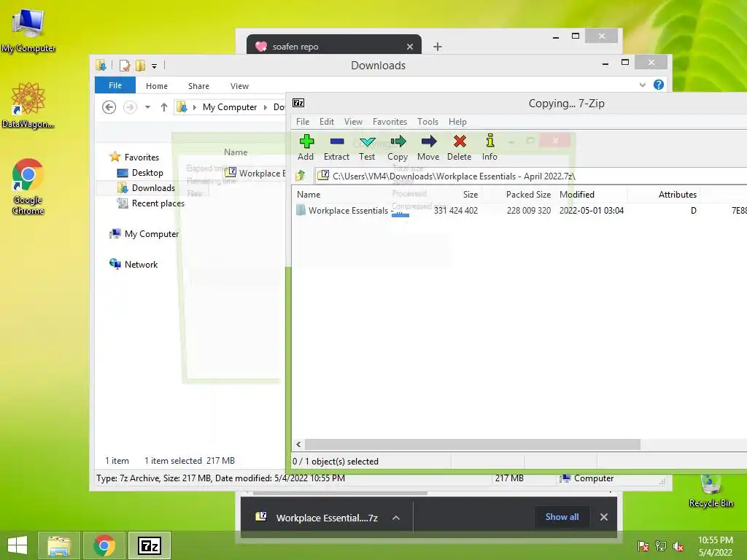This screenshot has width=747, height=560.
Task: Open Explorer Help question mark icon
Action: coord(659,85)
